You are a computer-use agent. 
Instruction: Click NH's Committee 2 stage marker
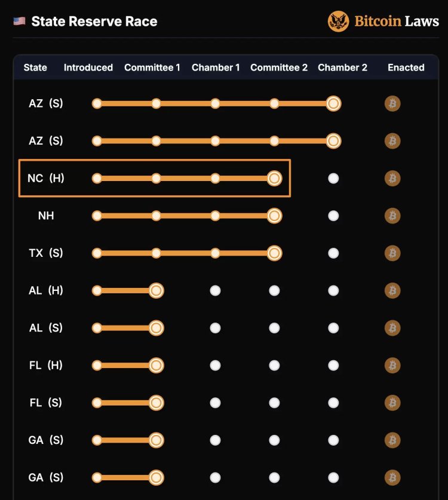point(274,216)
